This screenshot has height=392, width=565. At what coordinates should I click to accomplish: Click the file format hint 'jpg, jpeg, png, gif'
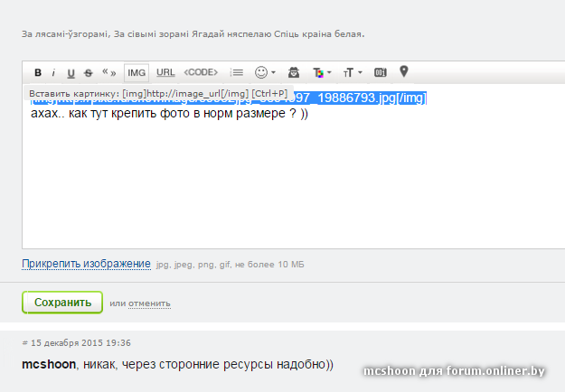click(193, 265)
